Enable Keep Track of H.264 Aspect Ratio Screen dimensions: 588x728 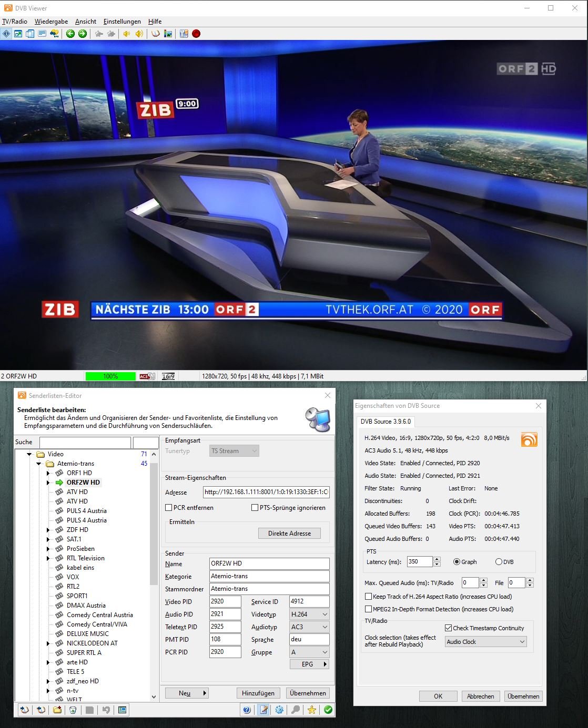369,597
